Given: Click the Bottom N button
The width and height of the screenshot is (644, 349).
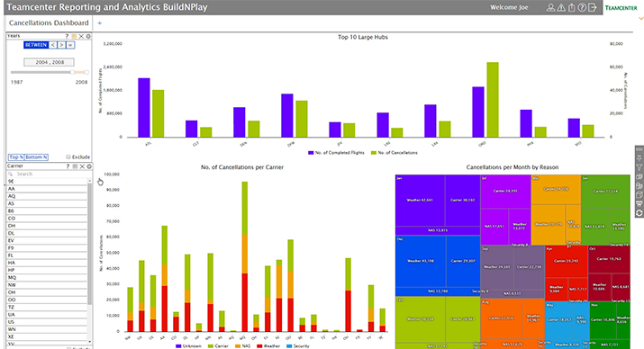Looking at the screenshot, I should tap(37, 157).
